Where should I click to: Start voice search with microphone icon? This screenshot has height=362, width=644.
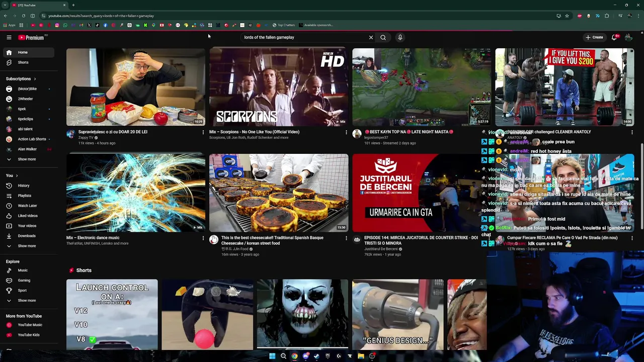click(x=400, y=37)
